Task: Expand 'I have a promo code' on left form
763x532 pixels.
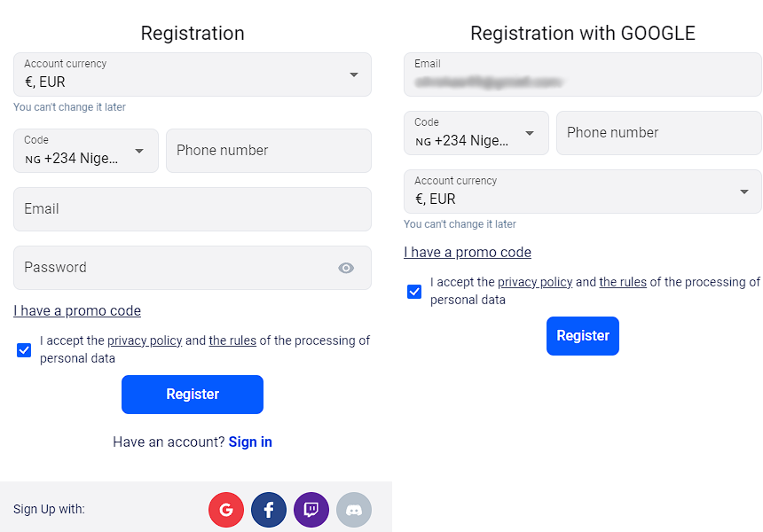Action: pyautogui.click(x=77, y=310)
